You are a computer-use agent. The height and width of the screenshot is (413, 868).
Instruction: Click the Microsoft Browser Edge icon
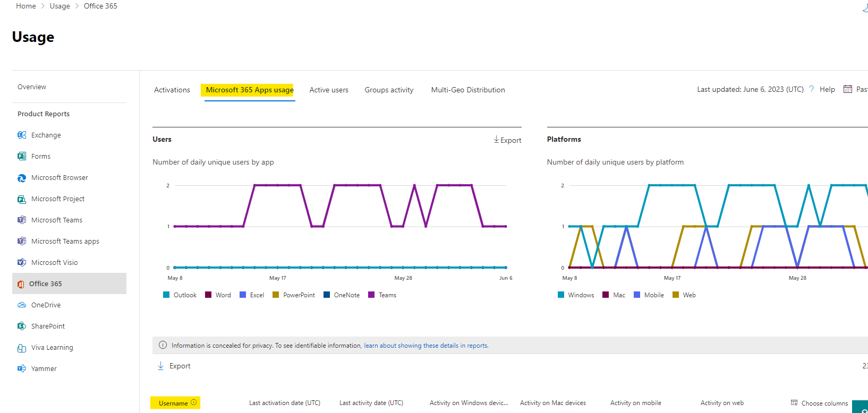coord(22,178)
